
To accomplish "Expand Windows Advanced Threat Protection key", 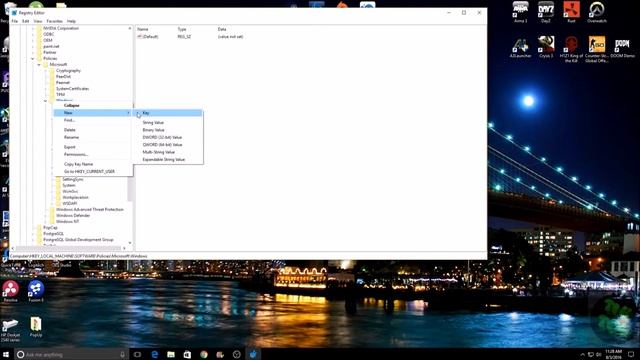I will [x=46, y=209].
